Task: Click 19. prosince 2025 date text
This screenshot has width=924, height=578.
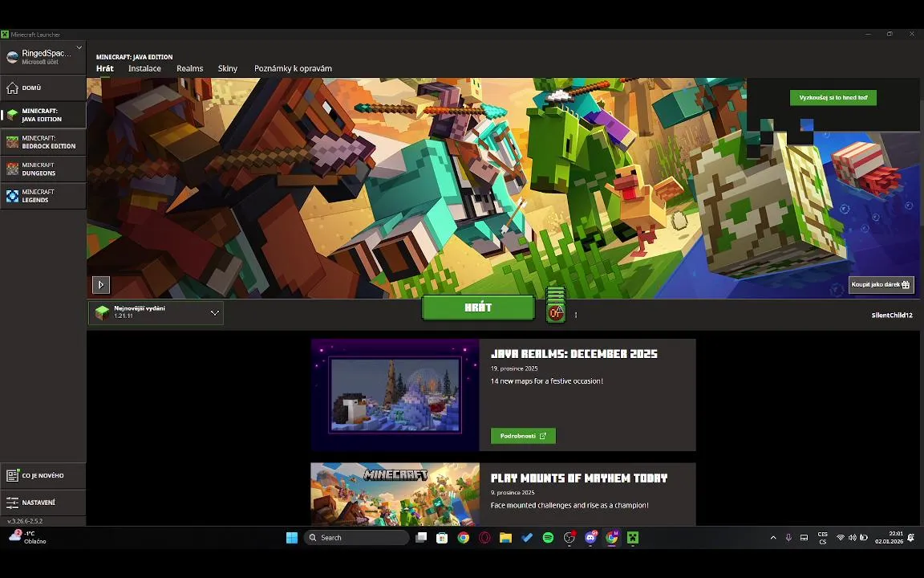Action: click(x=514, y=368)
